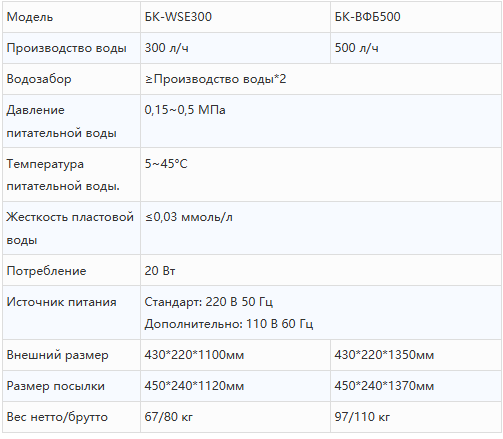Select the ≤0,03 ммоль/л hardness value
Image resolution: width=503 pixels, height=439 pixels.
click(189, 217)
